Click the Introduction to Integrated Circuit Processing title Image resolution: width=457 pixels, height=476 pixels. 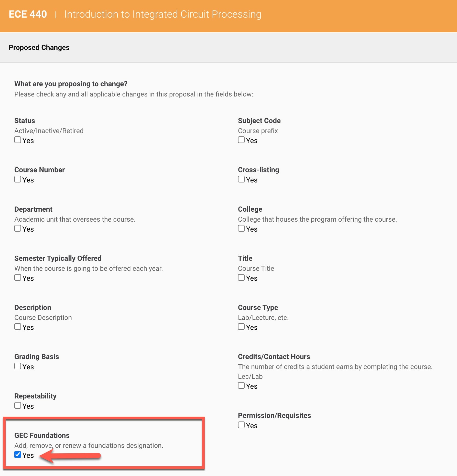coord(163,14)
